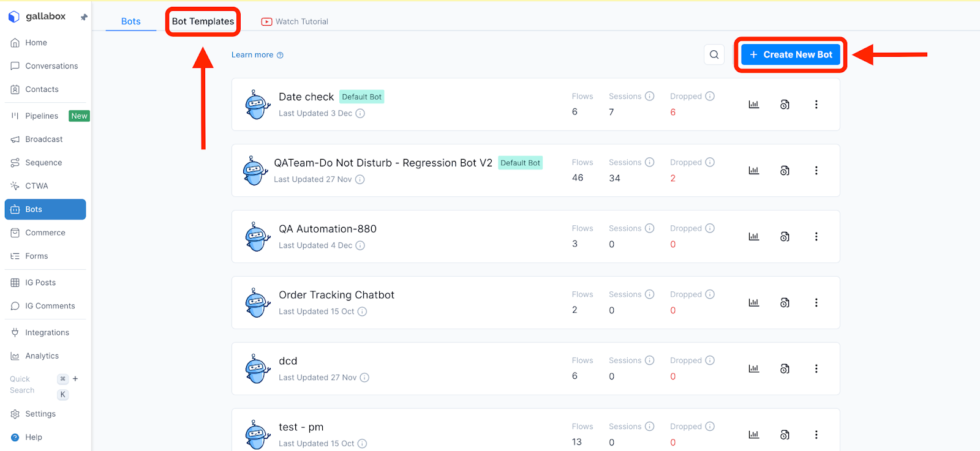Open analytics chart icon for QA Automation-880
This screenshot has height=451, width=980.
click(754, 237)
